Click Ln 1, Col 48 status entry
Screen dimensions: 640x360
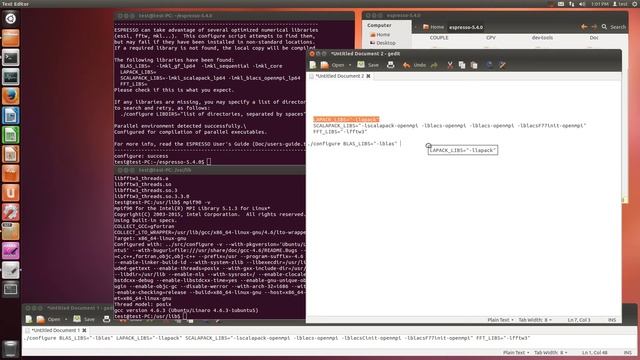coord(595,352)
